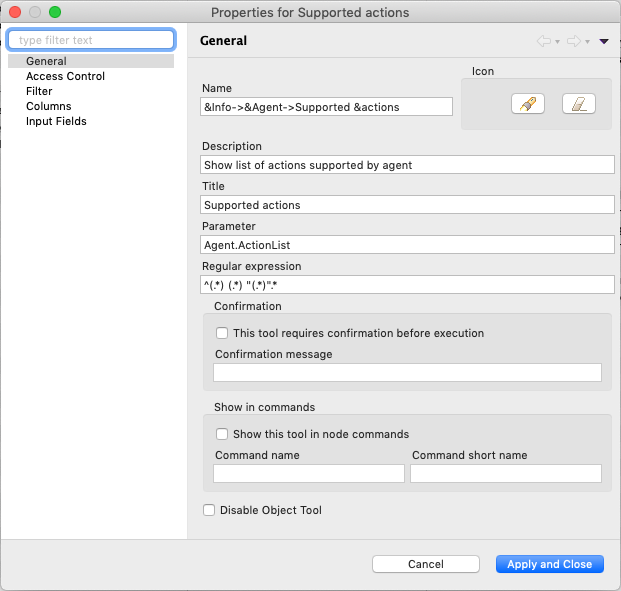Open the Filter properties page

pyautogui.click(x=40, y=91)
